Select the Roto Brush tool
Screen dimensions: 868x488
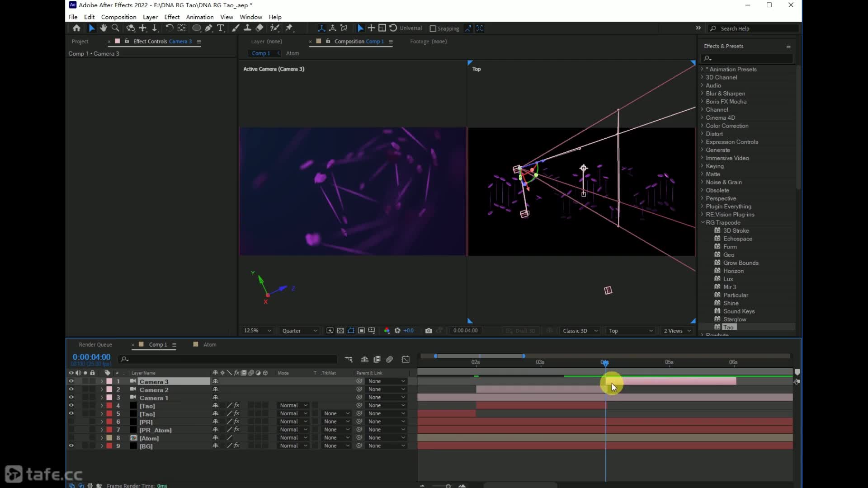274,28
